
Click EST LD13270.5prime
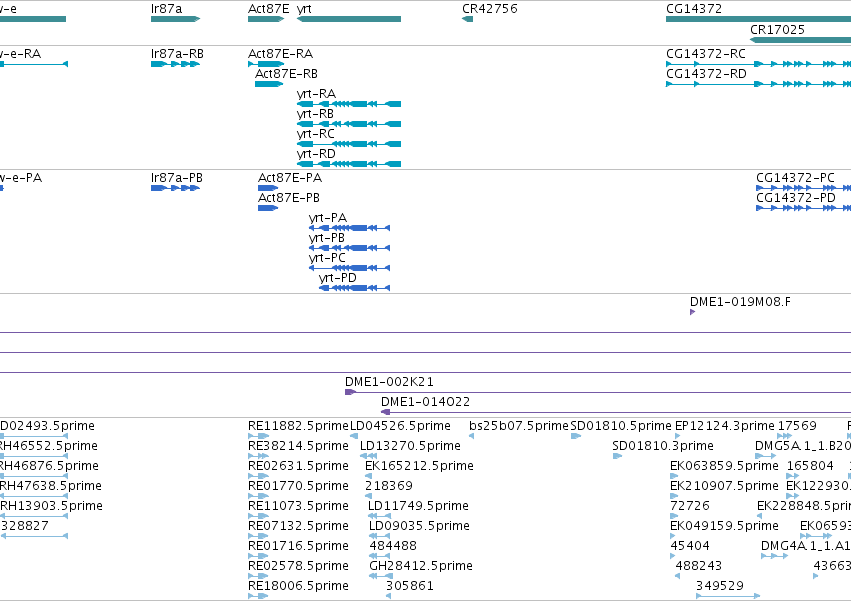tap(369, 456)
